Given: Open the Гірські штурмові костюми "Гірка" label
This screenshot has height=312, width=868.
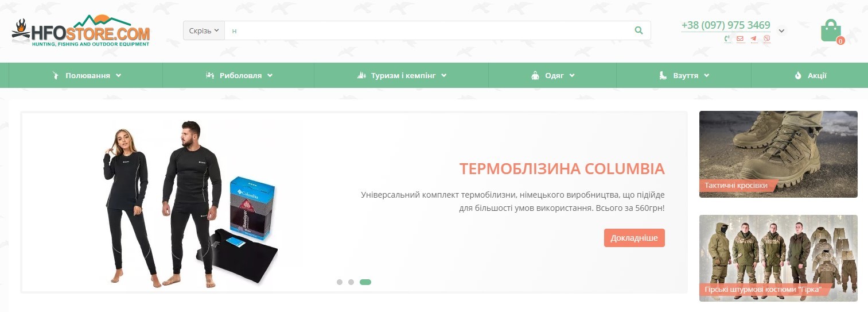Looking at the screenshot, I should point(762,290).
